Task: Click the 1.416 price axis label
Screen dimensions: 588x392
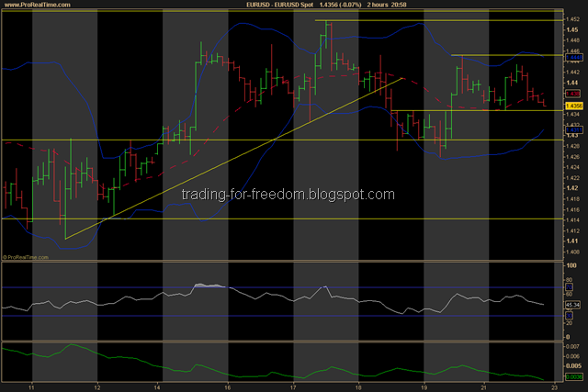Action: [573, 209]
